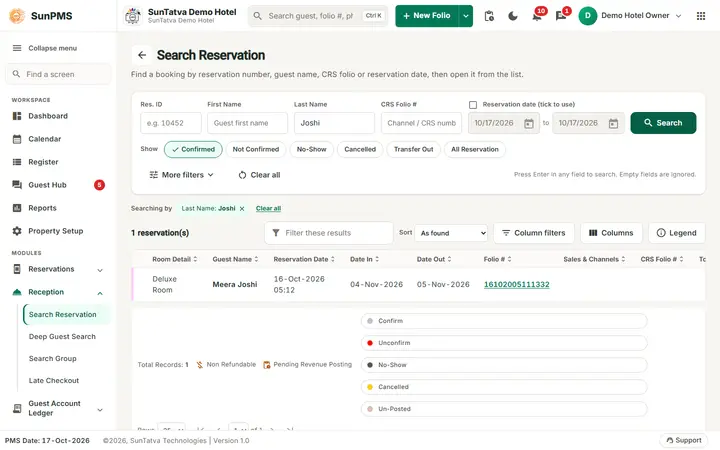Click the Filter these results field
This screenshot has width=720, height=450.
[329, 233]
